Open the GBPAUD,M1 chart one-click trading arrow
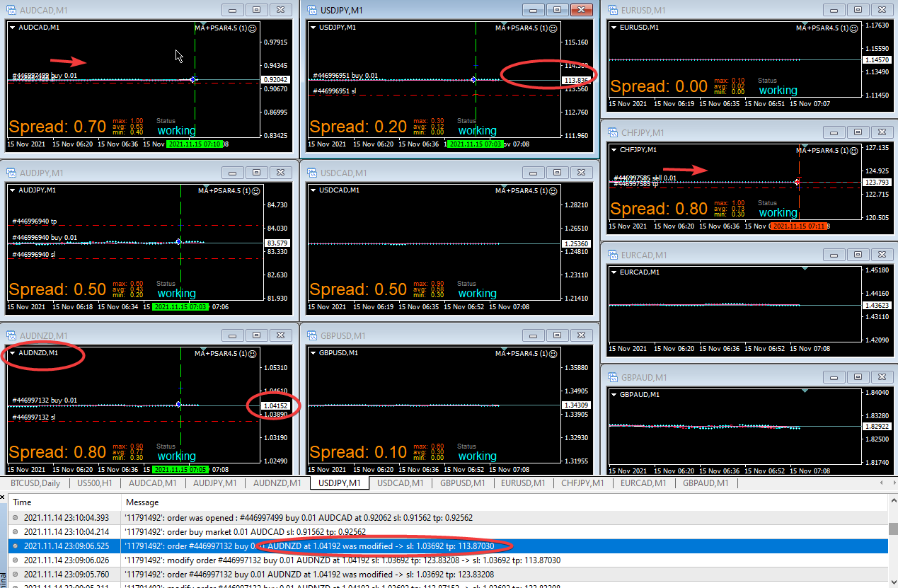The image size is (898, 588). coord(614,395)
